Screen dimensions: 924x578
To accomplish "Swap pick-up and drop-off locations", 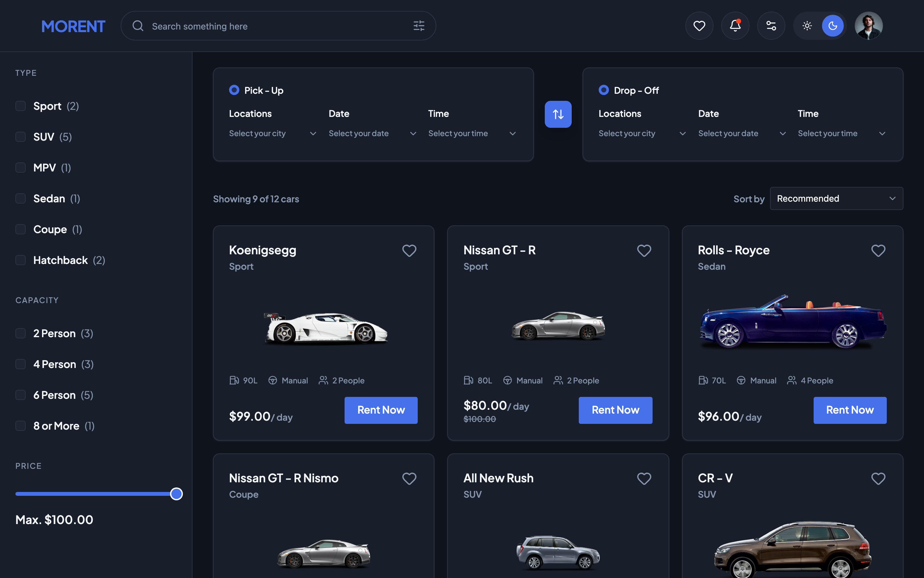I will [x=558, y=114].
